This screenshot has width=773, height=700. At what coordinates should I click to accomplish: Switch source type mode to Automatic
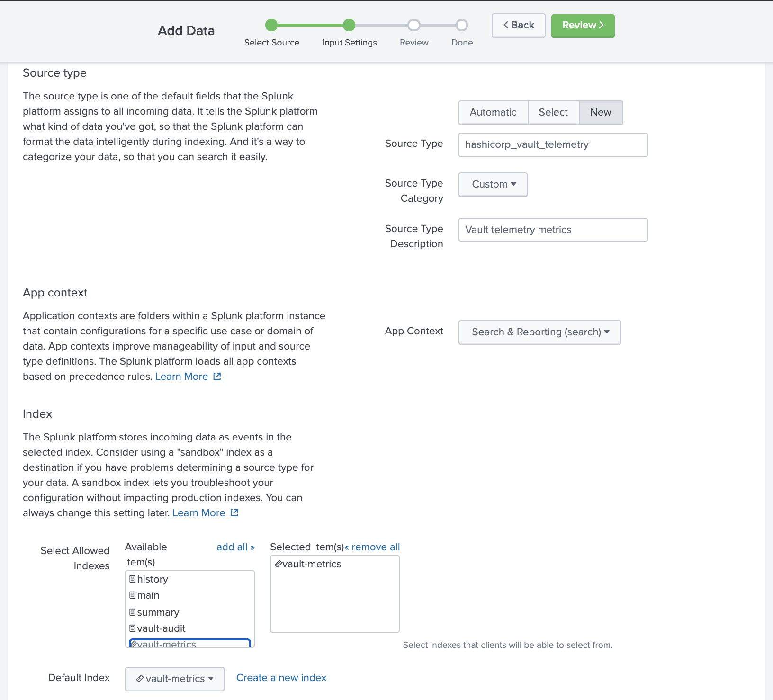[493, 112]
